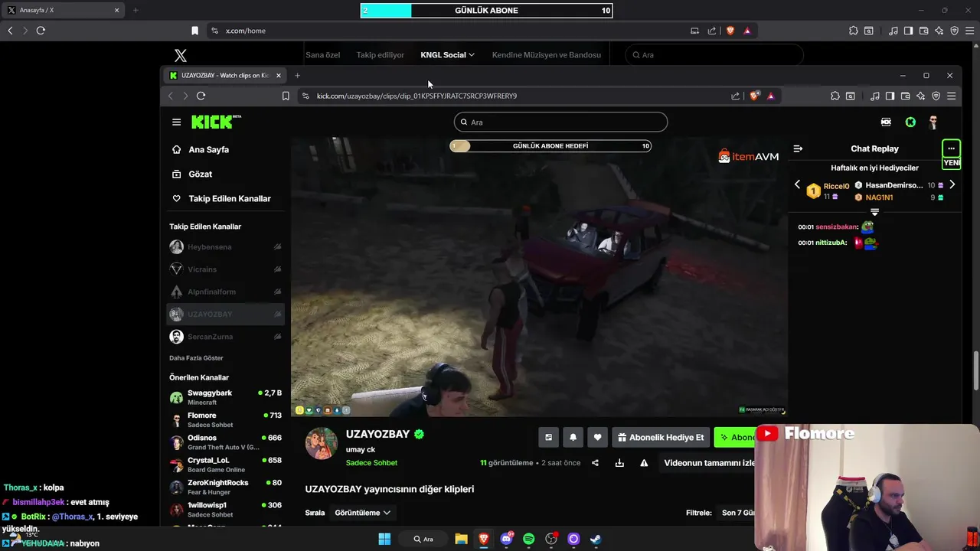Image resolution: width=980 pixels, height=551 pixels.
Task: Click Videonun tamamını izle button
Action: pos(707,463)
